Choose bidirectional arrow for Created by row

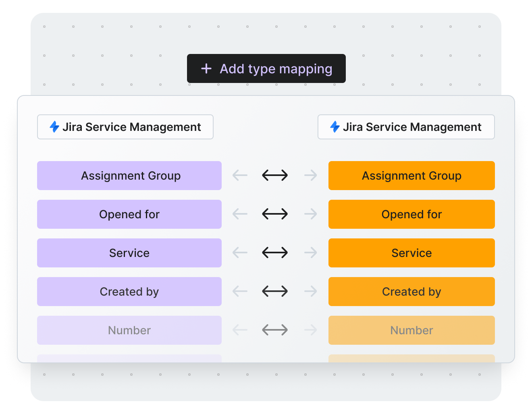(275, 291)
